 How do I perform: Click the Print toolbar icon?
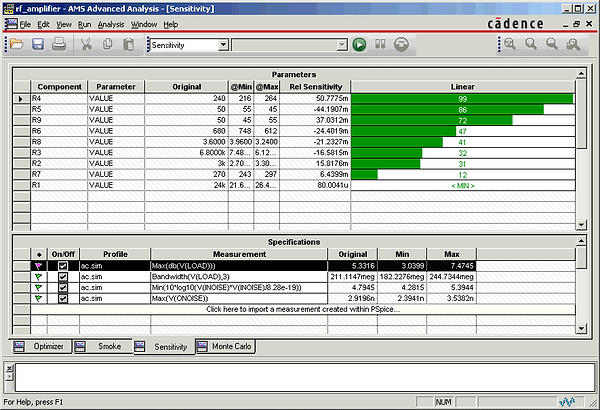59,44
